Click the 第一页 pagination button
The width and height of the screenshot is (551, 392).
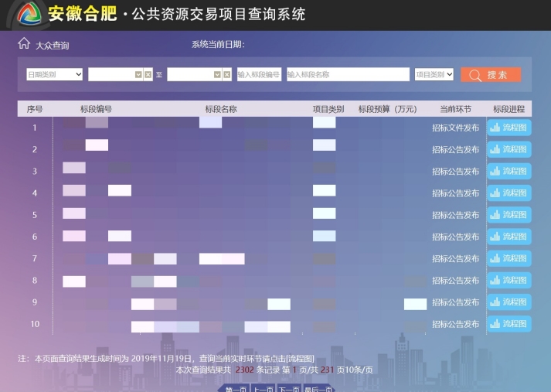point(236,389)
